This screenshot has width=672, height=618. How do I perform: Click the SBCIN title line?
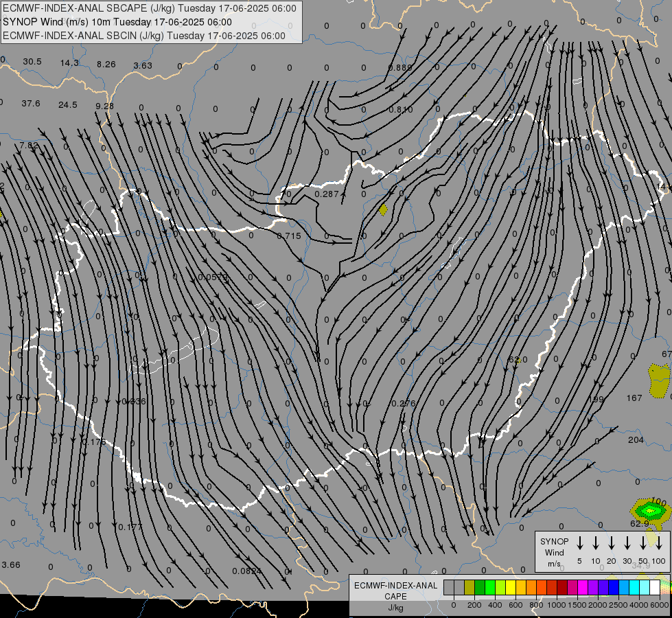144,36
